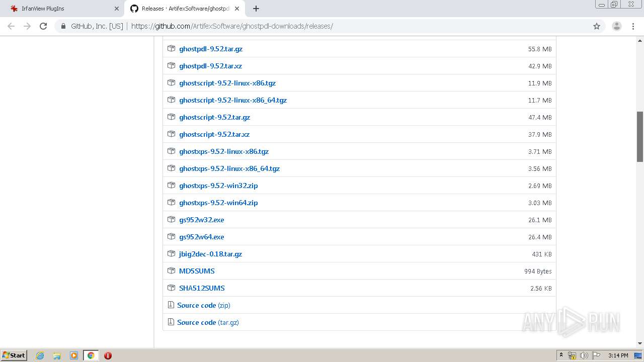The image size is (644, 362).
Task: Click Action Center flag icon
Action: click(x=596, y=355)
